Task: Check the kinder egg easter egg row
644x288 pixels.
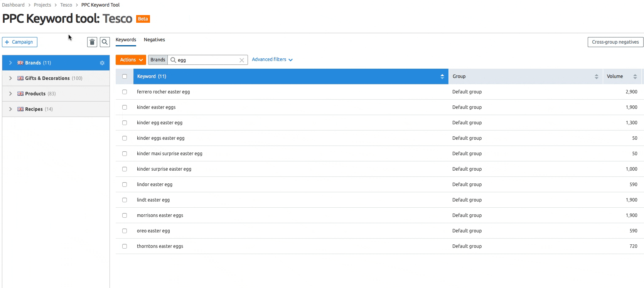Action: (x=125, y=123)
